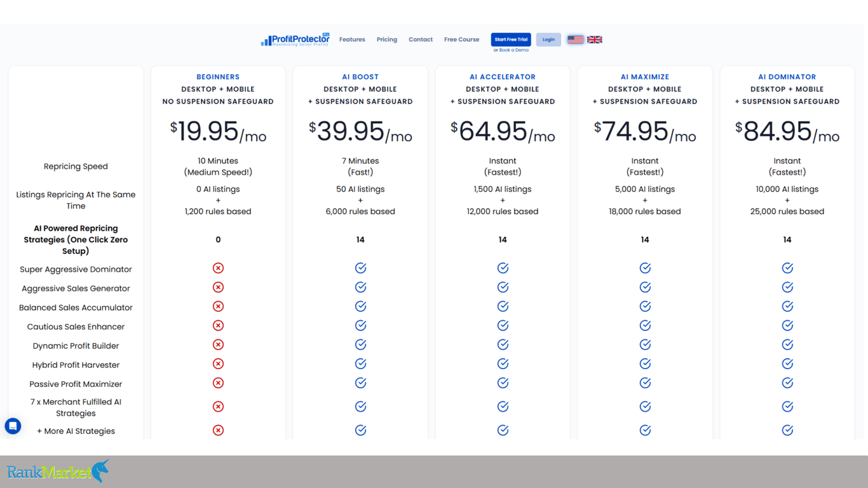This screenshot has height=488, width=868.
Task: Click AI Accelerator checkmark for Hybrid Profit Harvester
Action: click(503, 364)
